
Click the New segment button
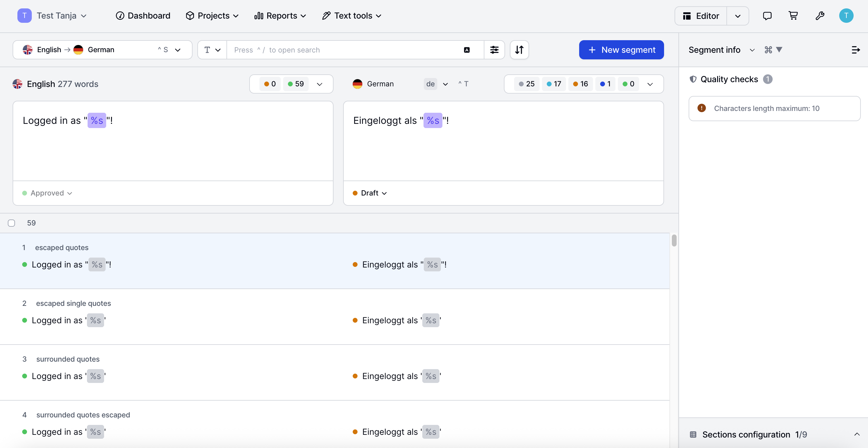coord(621,50)
